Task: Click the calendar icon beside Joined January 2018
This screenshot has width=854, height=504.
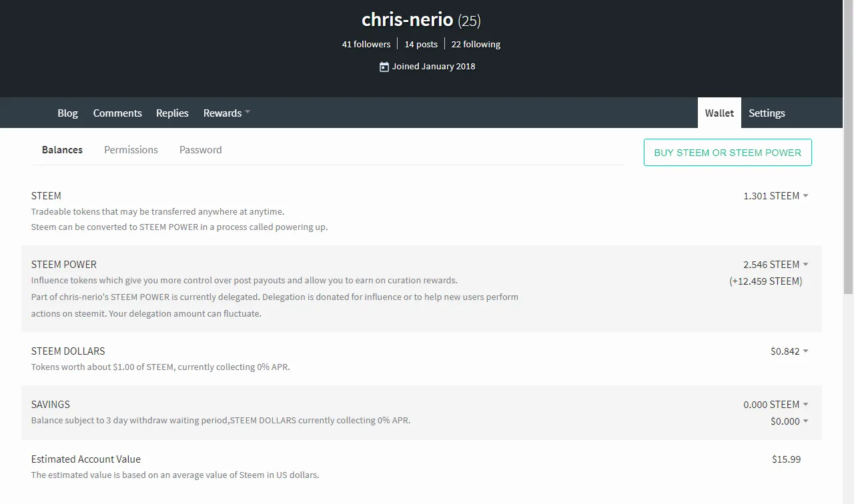Action: pyautogui.click(x=384, y=67)
